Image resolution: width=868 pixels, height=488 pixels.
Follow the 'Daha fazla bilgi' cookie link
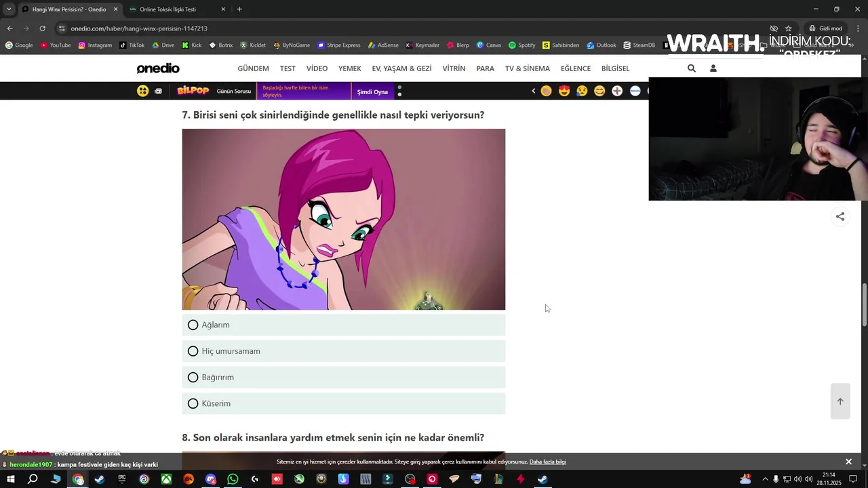point(547,462)
